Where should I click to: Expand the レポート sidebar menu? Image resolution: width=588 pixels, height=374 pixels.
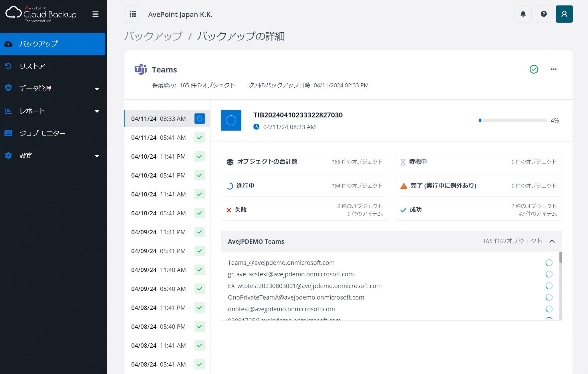[97, 111]
